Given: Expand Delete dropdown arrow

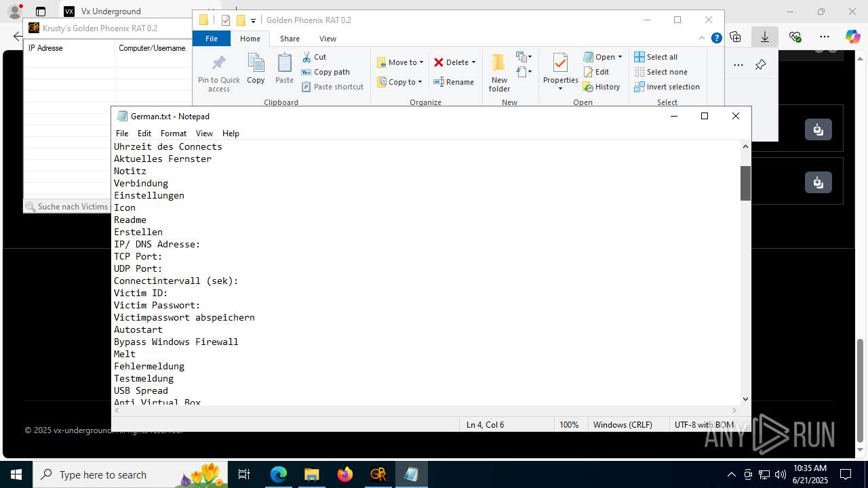Looking at the screenshot, I should coord(473,62).
